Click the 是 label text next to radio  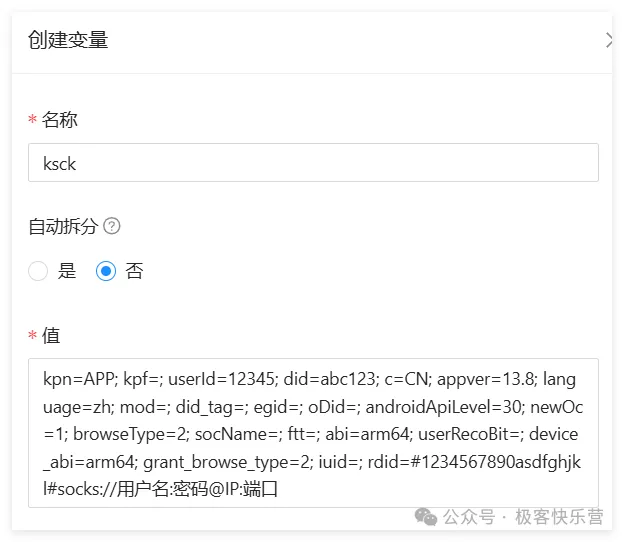[x=66, y=271]
